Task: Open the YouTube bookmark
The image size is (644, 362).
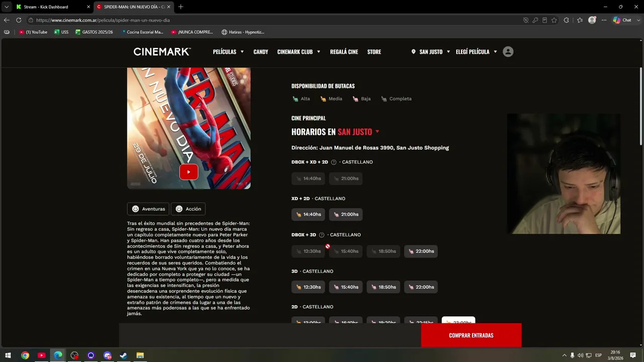Action: click(33, 32)
